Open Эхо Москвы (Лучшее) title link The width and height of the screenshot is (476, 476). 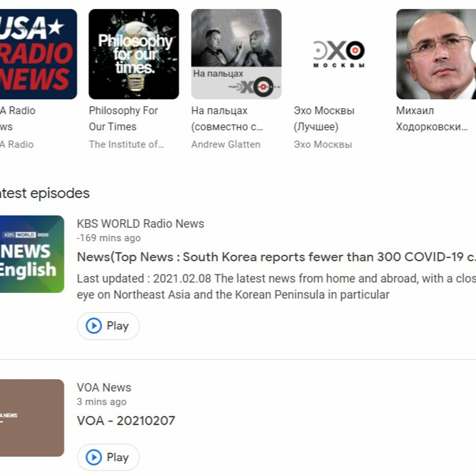tap(324, 119)
